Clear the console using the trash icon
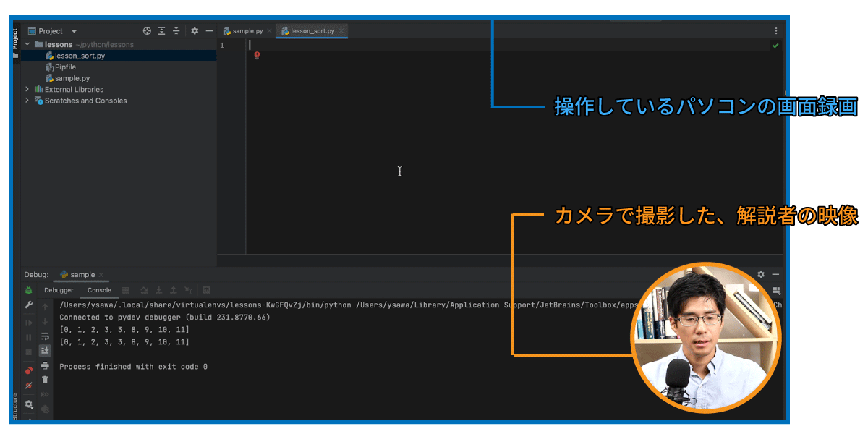Viewport: 868px width, 434px height. pos(45,380)
